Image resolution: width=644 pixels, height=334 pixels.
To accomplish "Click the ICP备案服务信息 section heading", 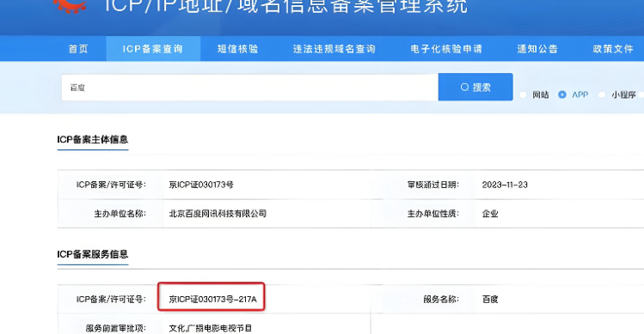I will click(x=93, y=254).
